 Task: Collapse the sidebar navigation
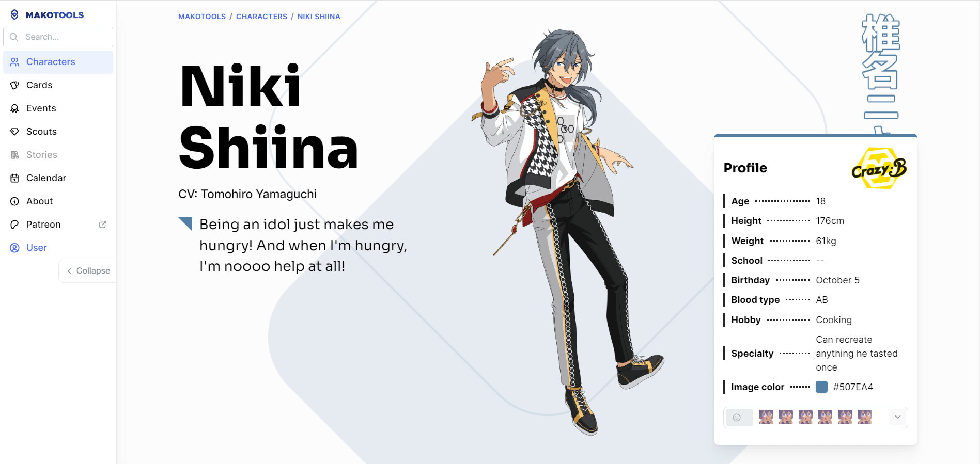tap(88, 271)
